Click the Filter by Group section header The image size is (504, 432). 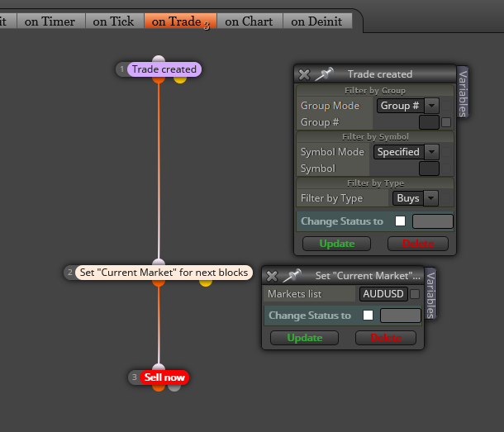click(375, 91)
